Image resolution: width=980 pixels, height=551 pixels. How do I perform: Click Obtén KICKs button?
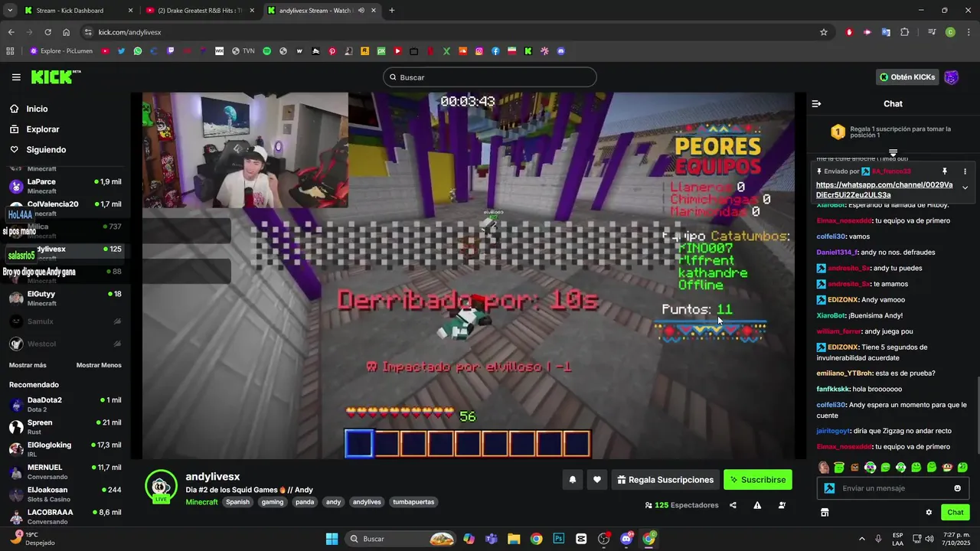pyautogui.click(x=907, y=77)
